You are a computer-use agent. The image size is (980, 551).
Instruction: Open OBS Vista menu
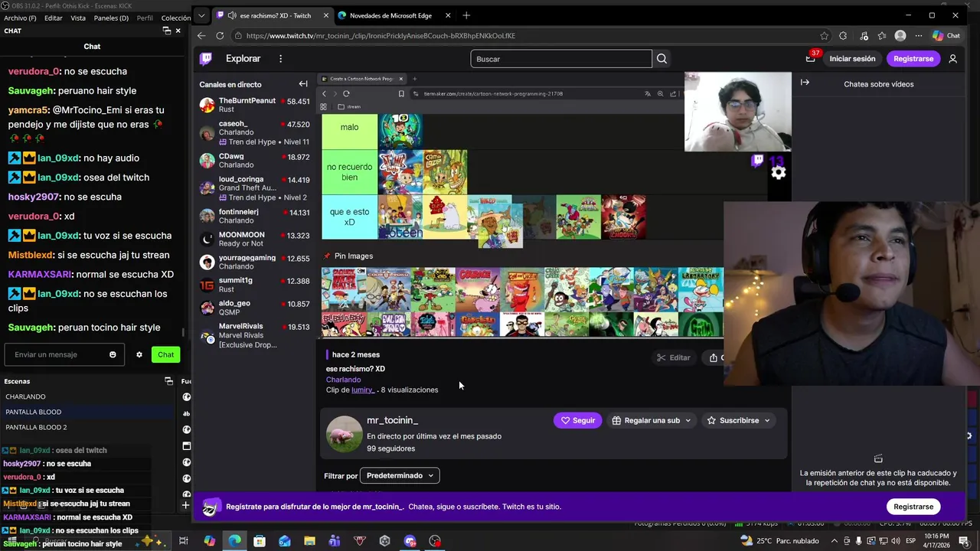click(78, 18)
